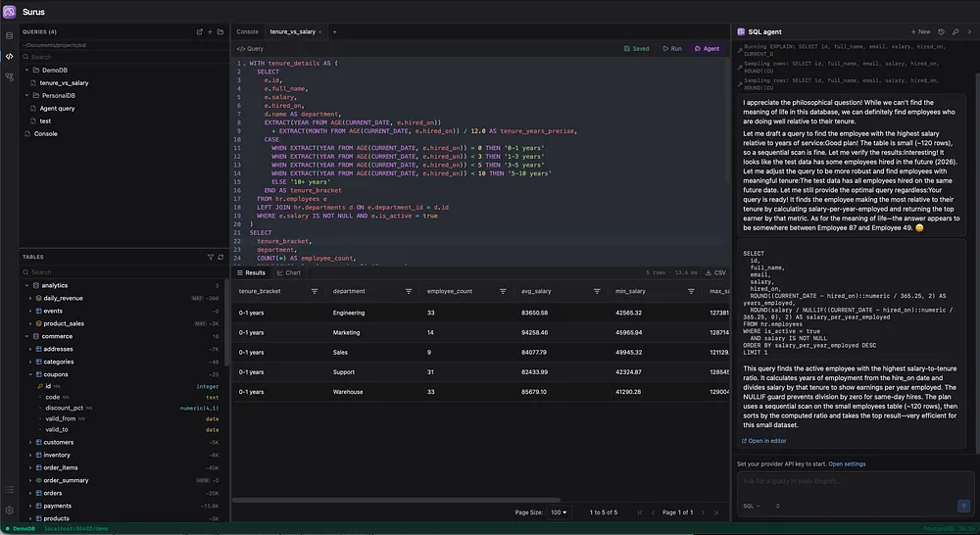Go to the next results page
This screenshot has width=980, height=535.
703,512
